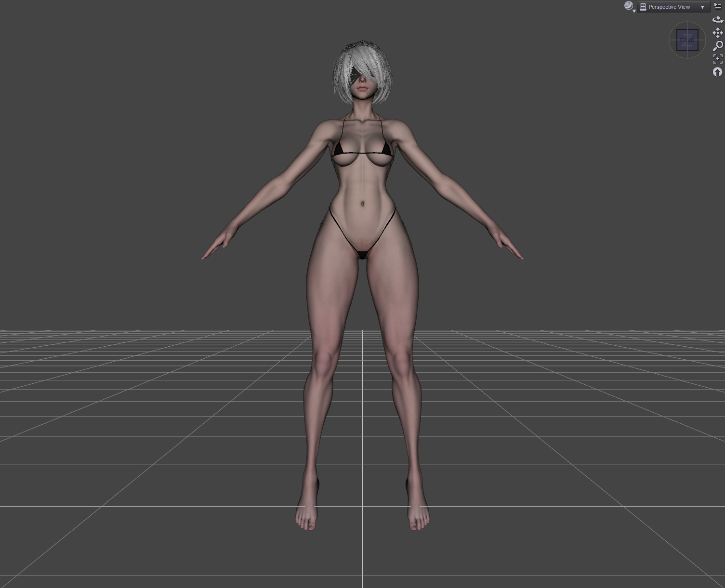
Task: Click the frame selection icon
Action: point(718,59)
